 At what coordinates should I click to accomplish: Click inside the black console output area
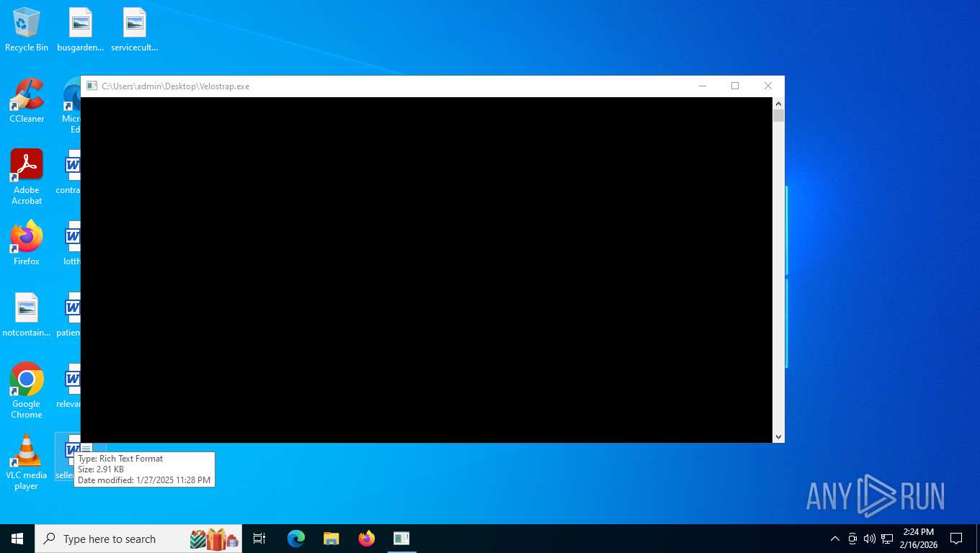(x=427, y=269)
